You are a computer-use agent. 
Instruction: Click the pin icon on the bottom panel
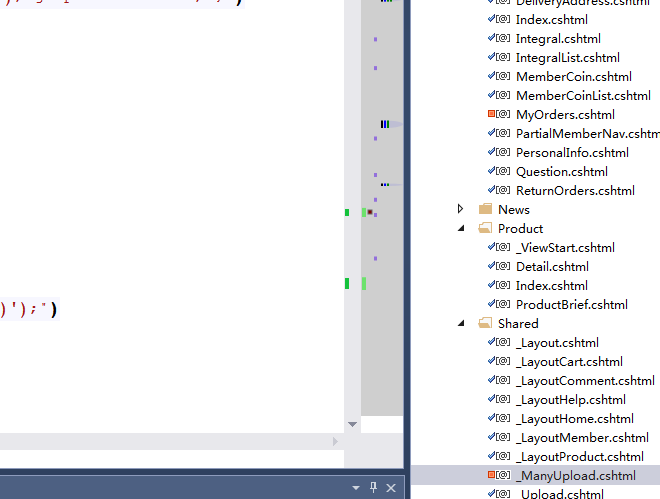point(373,487)
